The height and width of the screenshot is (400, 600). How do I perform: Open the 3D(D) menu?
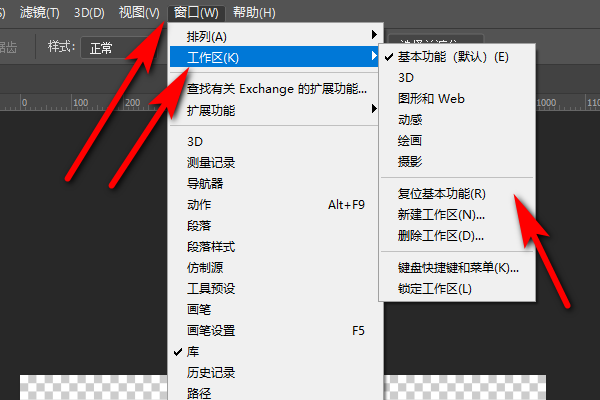pyautogui.click(x=89, y=13)
